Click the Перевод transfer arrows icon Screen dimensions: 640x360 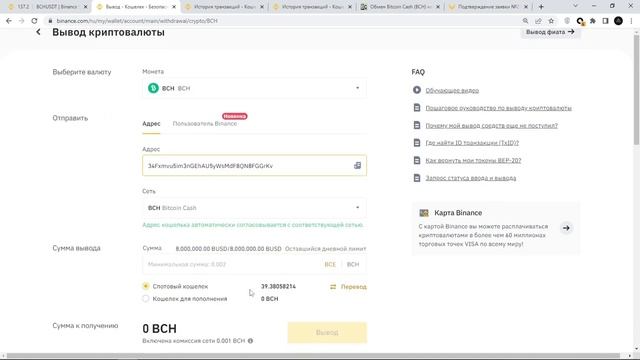[333, 287]
